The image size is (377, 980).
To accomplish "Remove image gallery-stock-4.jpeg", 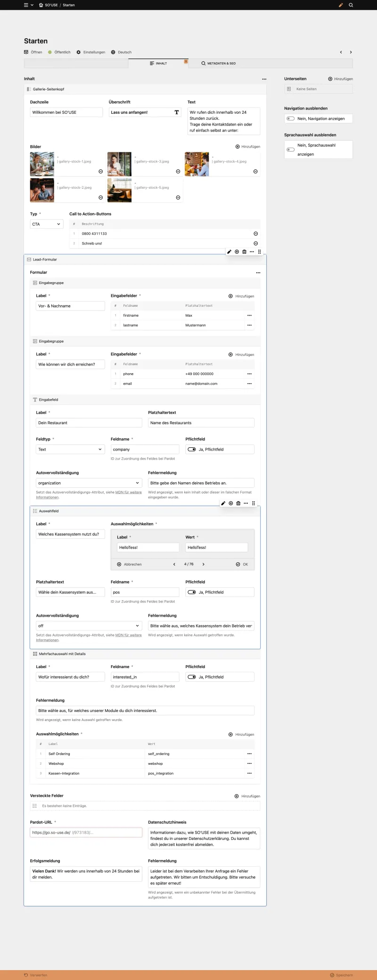I will click(x=255, y=171).
